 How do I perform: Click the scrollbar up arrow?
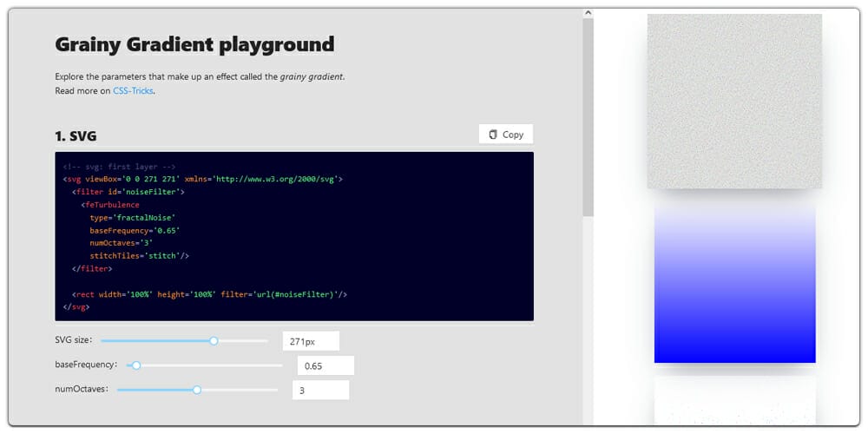tap(588, 13)
